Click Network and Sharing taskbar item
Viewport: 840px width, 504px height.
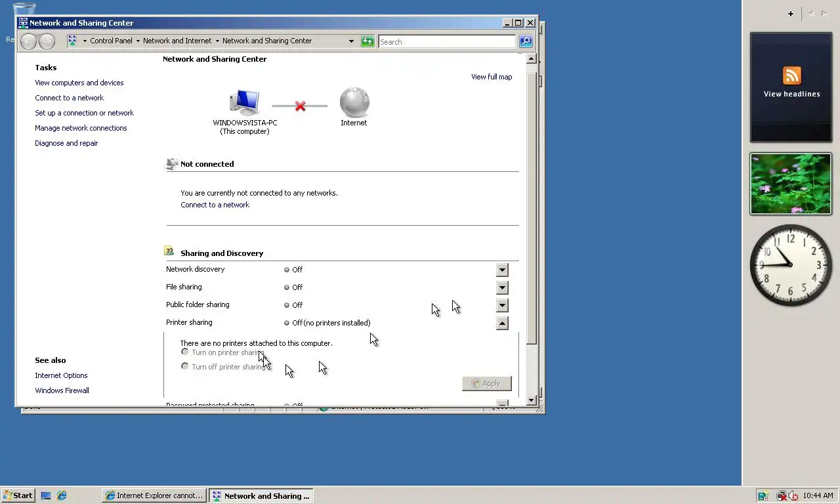tap(261, 495)
